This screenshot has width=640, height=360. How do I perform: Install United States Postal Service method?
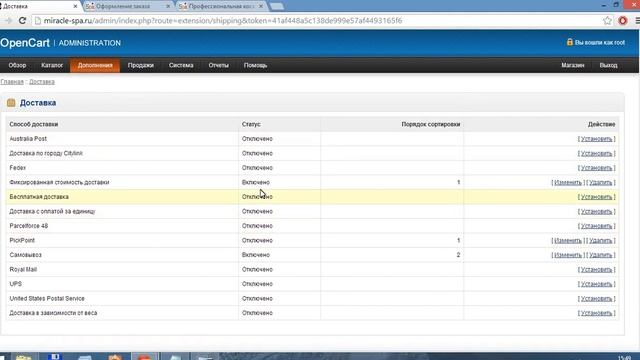click(x=596, y=298)
